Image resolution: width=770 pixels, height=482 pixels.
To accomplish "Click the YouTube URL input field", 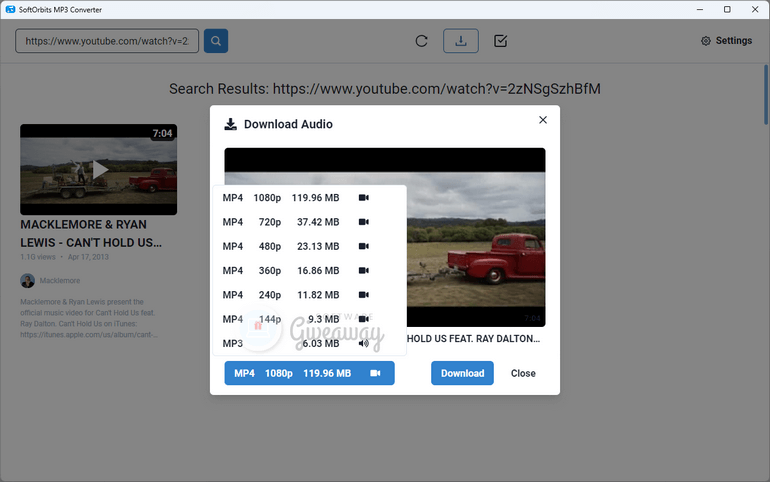I will pyautogui.click(x=107, y=41).
